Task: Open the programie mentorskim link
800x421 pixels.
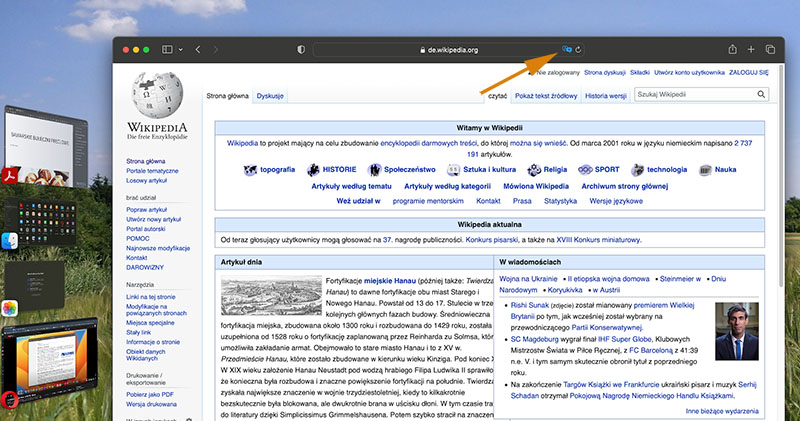Action: pyautogui.click(x=428, y=201)
